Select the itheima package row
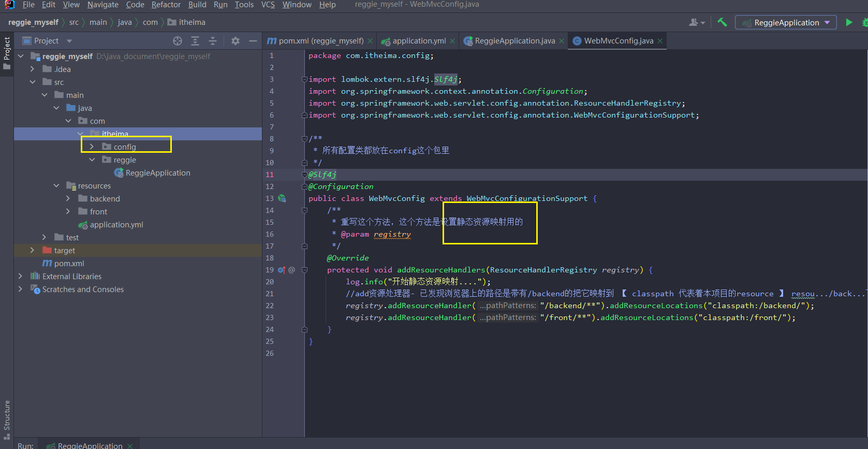This screenshot has height=449, width=868. click(138, 134)
